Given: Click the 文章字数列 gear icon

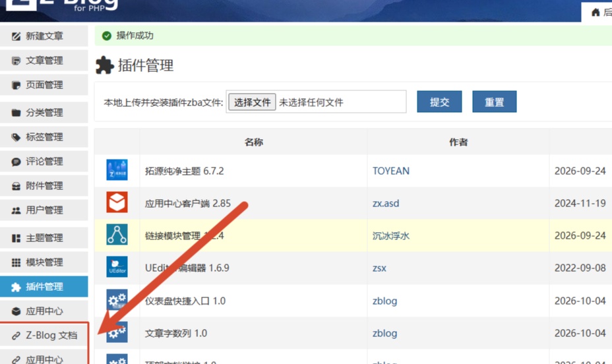Looking at the screenshot, I should point(117,332).
